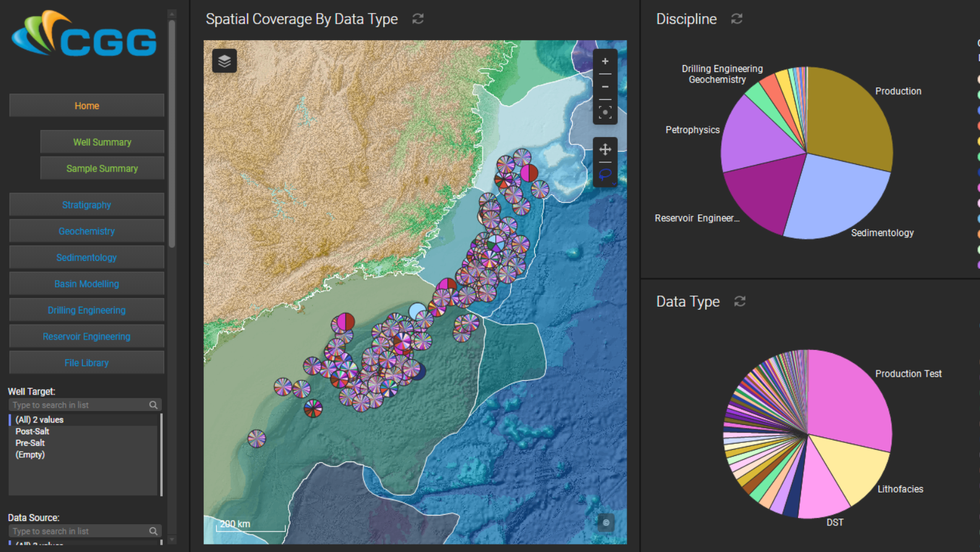Click the Production slice in Discipline chart
Image resolution: width=980 pixels, height=552 pixels.
pos(848,118)
